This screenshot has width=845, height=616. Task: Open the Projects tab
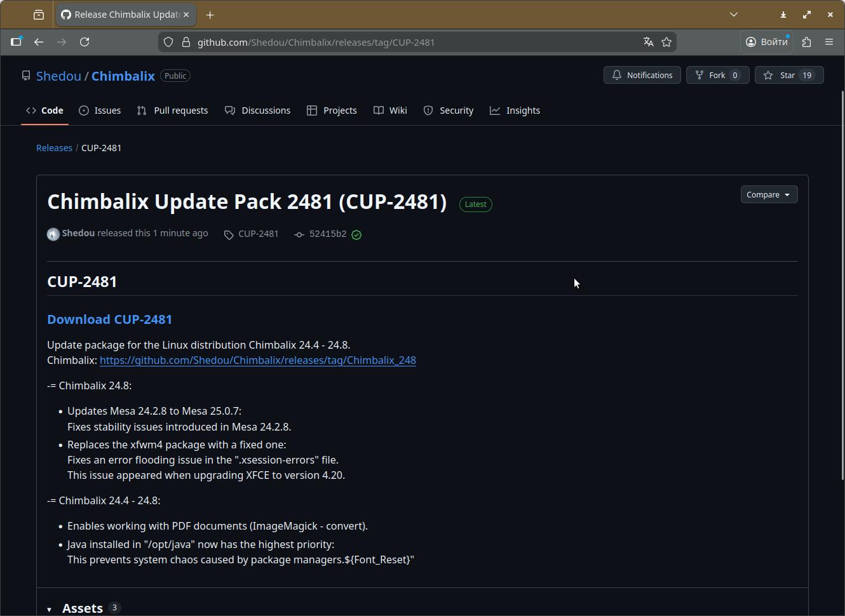(x=332, y=110)
